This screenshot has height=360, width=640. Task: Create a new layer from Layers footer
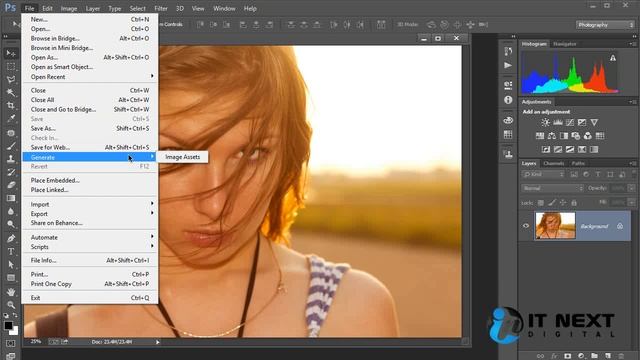608,356
